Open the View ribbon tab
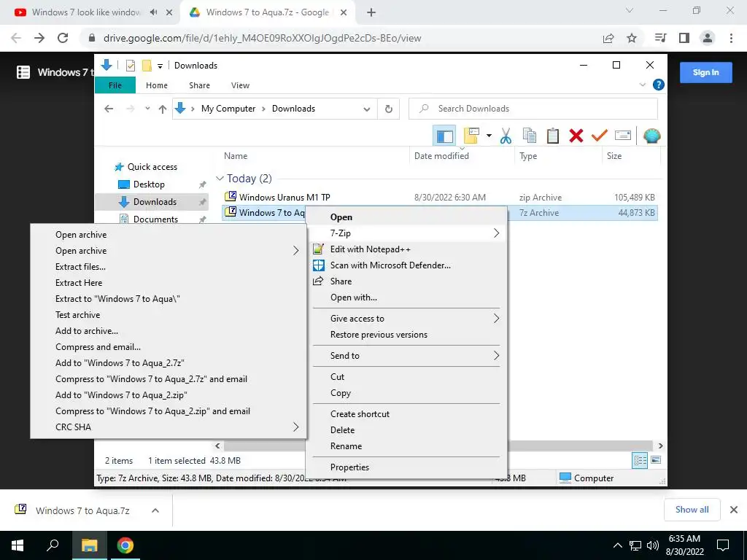Image resolution: width=747 pixels, height=560 pixels. point(240,85)
